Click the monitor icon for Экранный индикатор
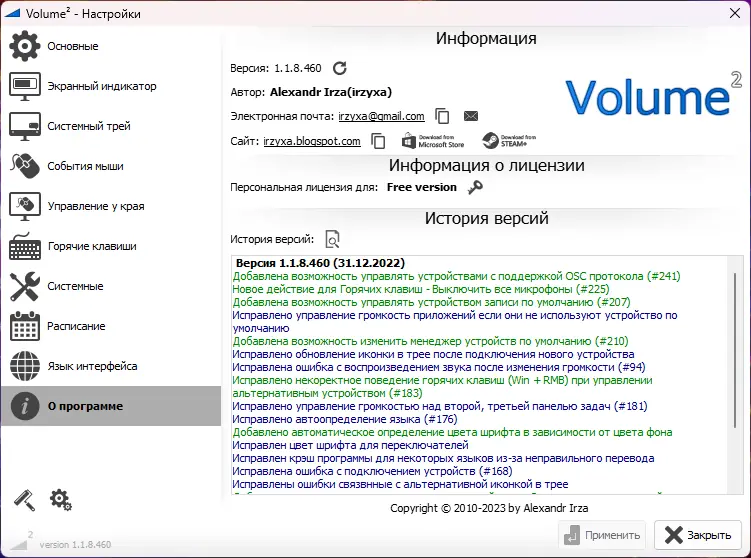 click(24, 86)
